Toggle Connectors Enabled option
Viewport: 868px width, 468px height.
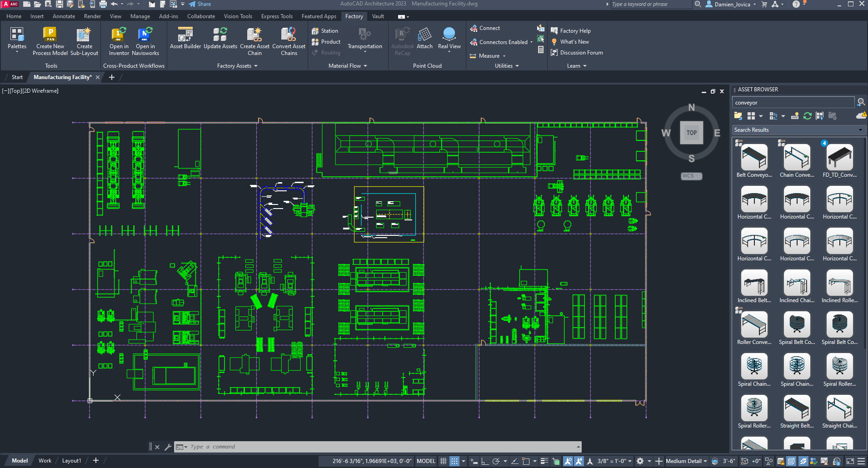point(501,42)
